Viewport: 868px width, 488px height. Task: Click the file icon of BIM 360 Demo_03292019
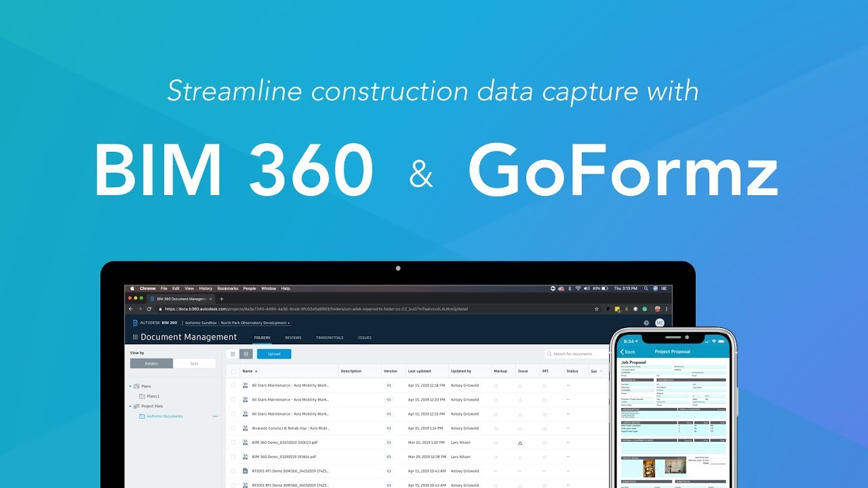click(245, 457)
